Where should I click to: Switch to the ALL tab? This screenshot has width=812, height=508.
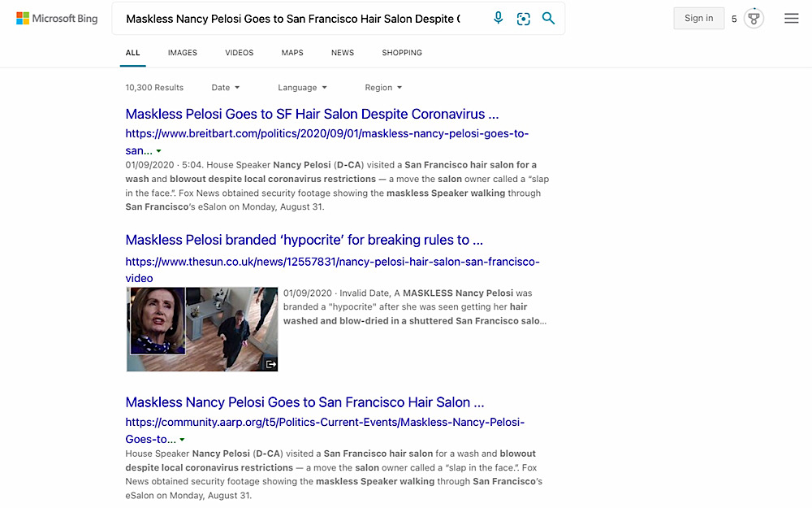point(132,53)
